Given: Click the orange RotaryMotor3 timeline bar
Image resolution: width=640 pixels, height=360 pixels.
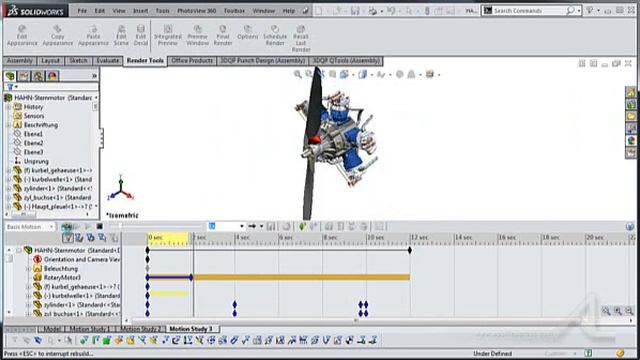Looking at the screenshot, I should point(301,278).
